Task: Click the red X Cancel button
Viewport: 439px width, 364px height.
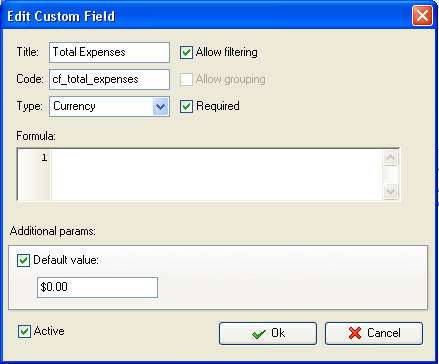Action: (x=374, y=333)
